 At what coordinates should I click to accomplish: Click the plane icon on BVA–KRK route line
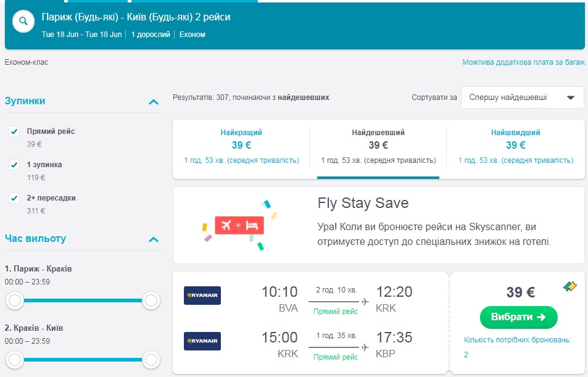click(x=365, y=301)
